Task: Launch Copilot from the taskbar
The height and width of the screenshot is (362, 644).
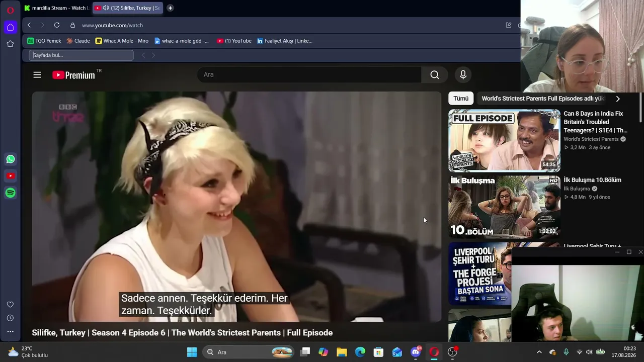Action: coord(323,352)
